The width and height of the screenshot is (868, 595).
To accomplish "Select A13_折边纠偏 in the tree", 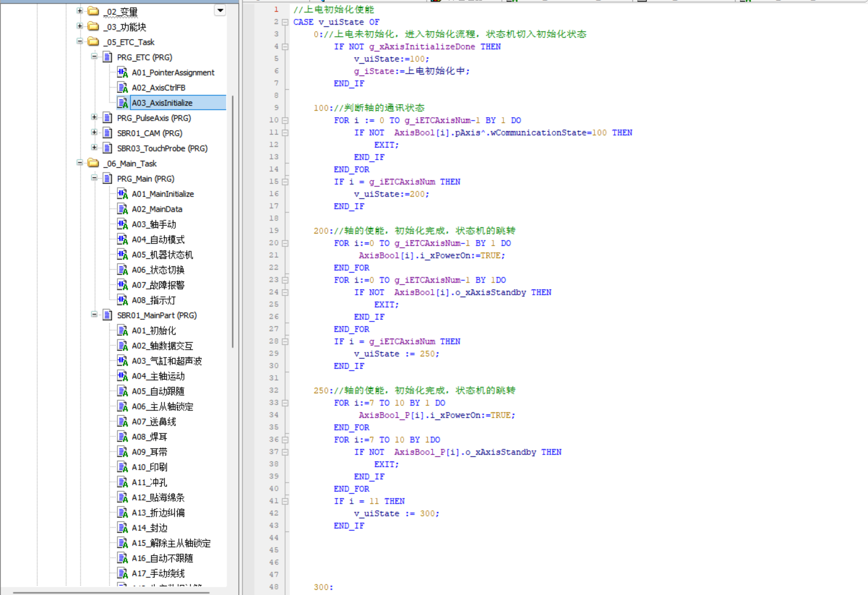I will pyautogui.click(x=158, y=513).
